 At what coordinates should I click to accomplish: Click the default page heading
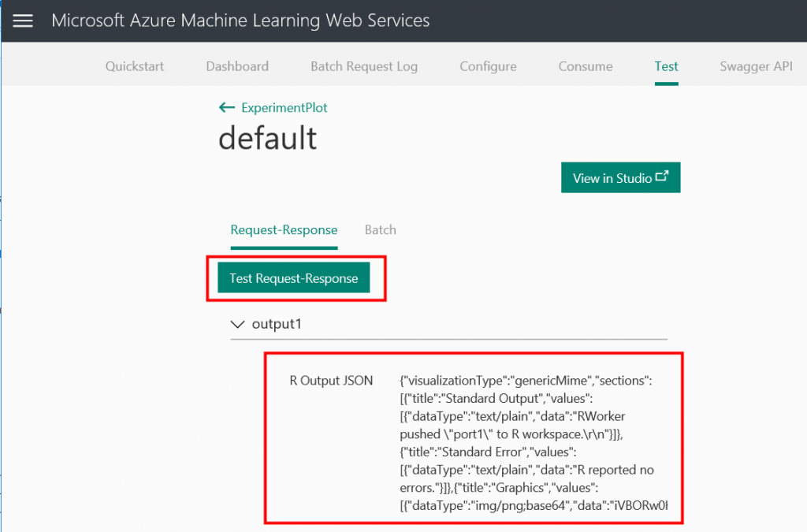(268, 138)
